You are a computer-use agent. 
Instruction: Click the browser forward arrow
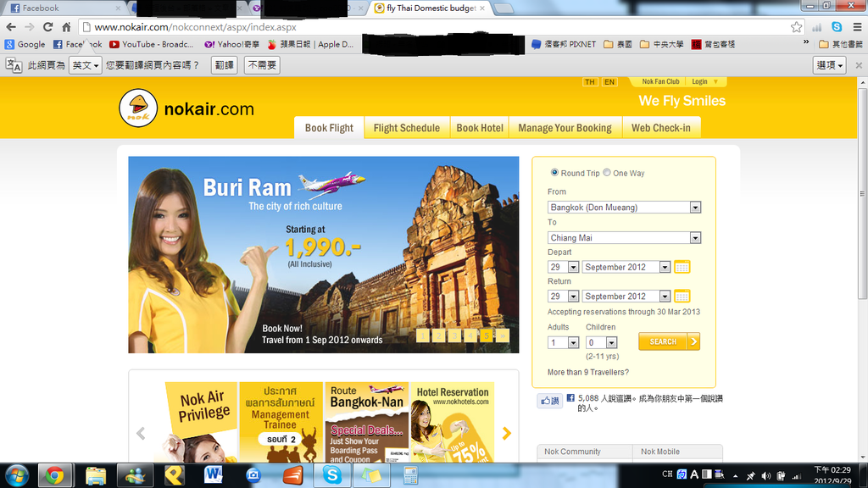pyautogui.click(x=30, y=27)
